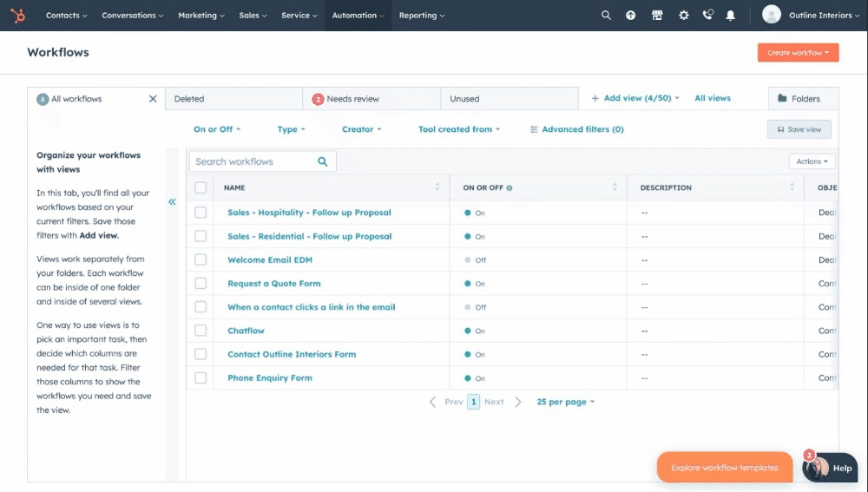
Task: Click the Create workflow button
Action: tap(798, 53)
